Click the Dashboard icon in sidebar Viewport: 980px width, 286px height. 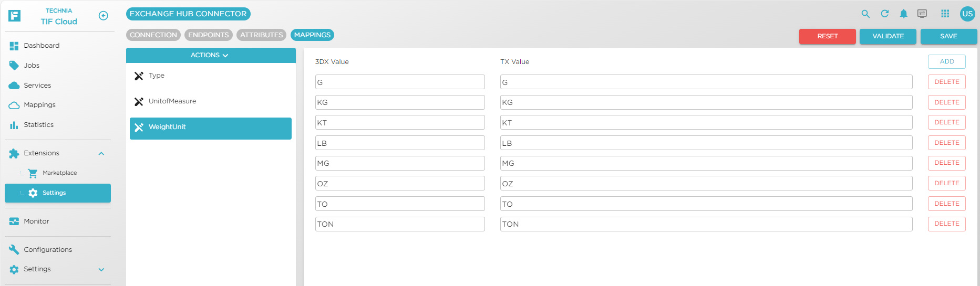(14, 46)
